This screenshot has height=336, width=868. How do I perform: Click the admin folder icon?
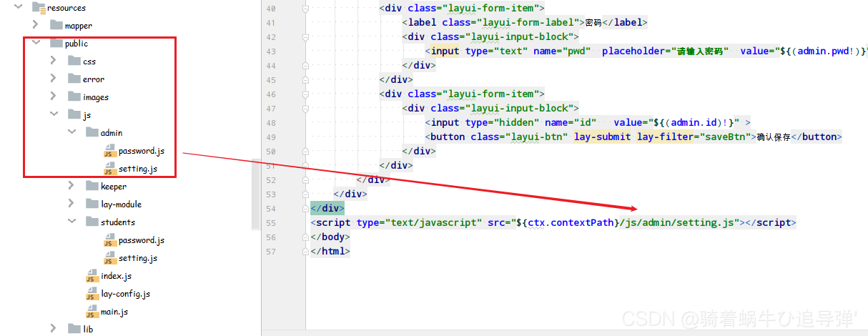click(x=92, y=133)
